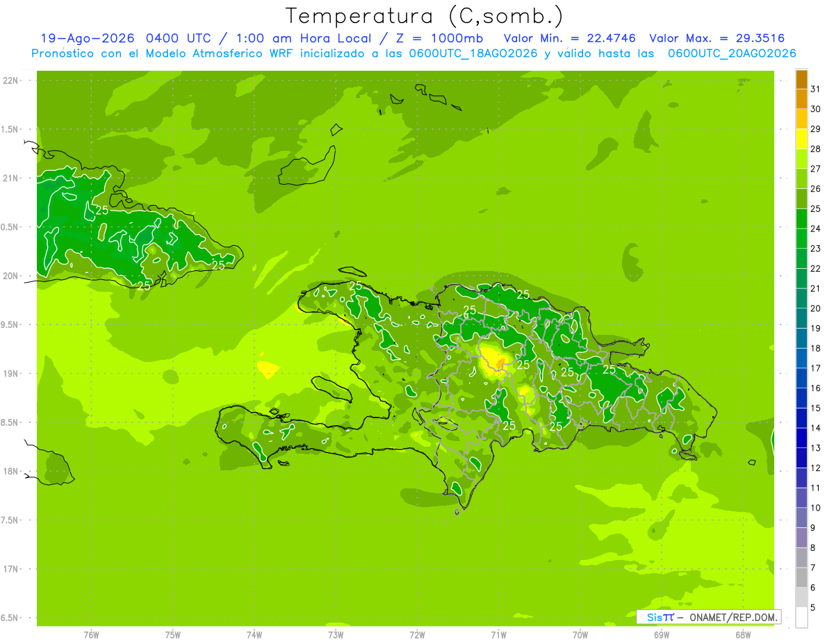Click the '18N' latitude label
Viewport: 834px width, 644px height.
tap(10, 471)
